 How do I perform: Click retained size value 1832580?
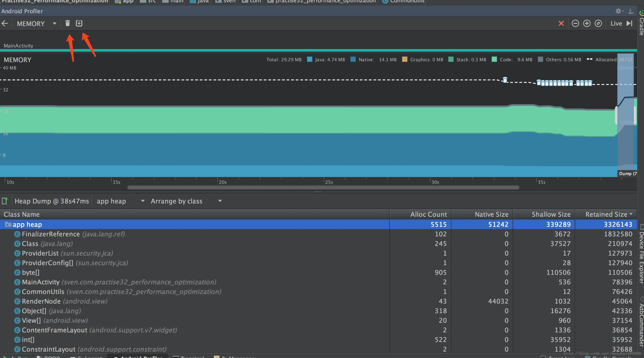[x=618, y=234]
